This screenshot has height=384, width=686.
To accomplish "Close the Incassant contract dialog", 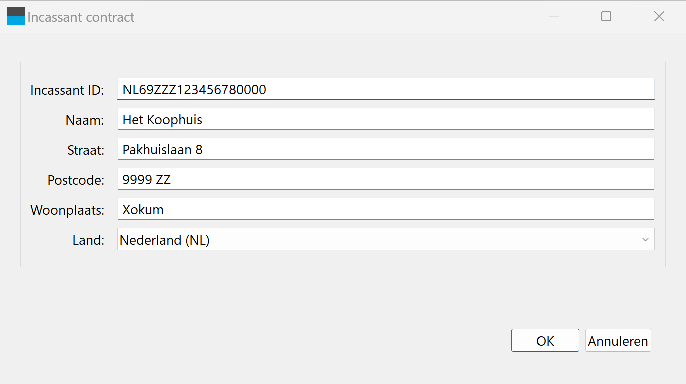I will [x=659, y=17].
